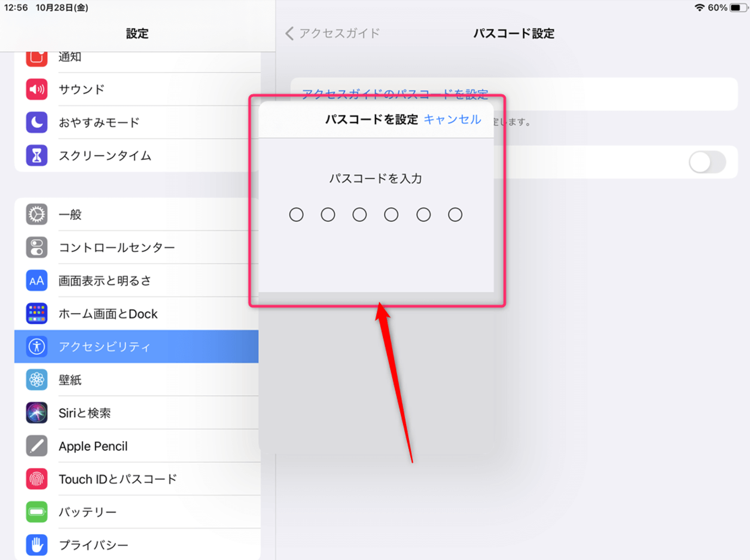Screen dimensions: 750x560
Task: Tap the アクセシビリティ person icon
Action: (37, 346)
